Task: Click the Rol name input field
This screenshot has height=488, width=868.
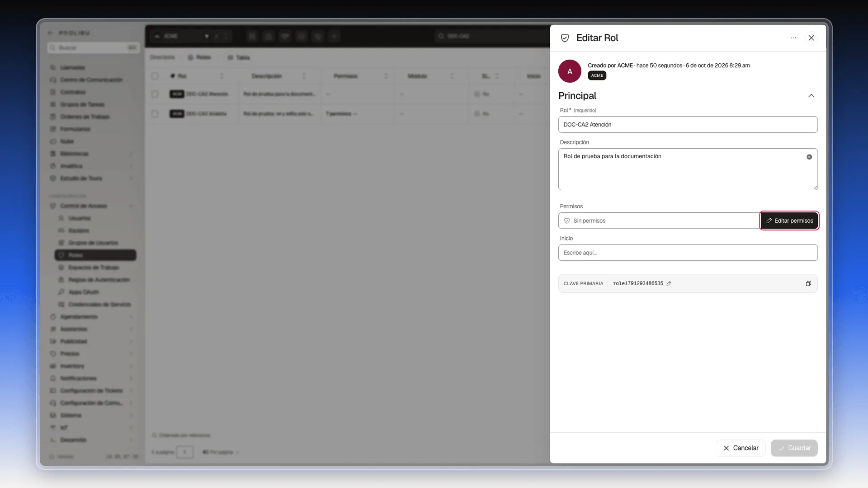Action: pyautogui.click(x=688, y=125)
